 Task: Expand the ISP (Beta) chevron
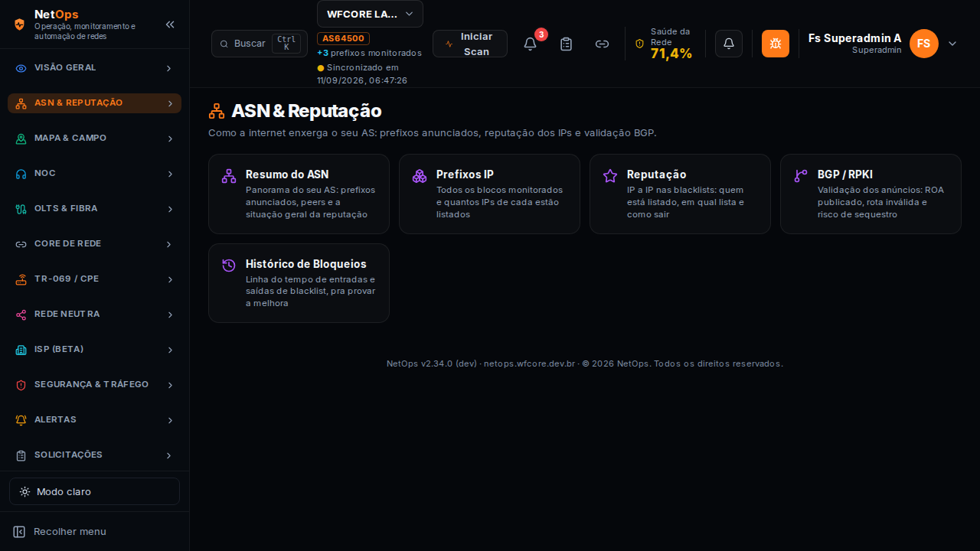169,350
